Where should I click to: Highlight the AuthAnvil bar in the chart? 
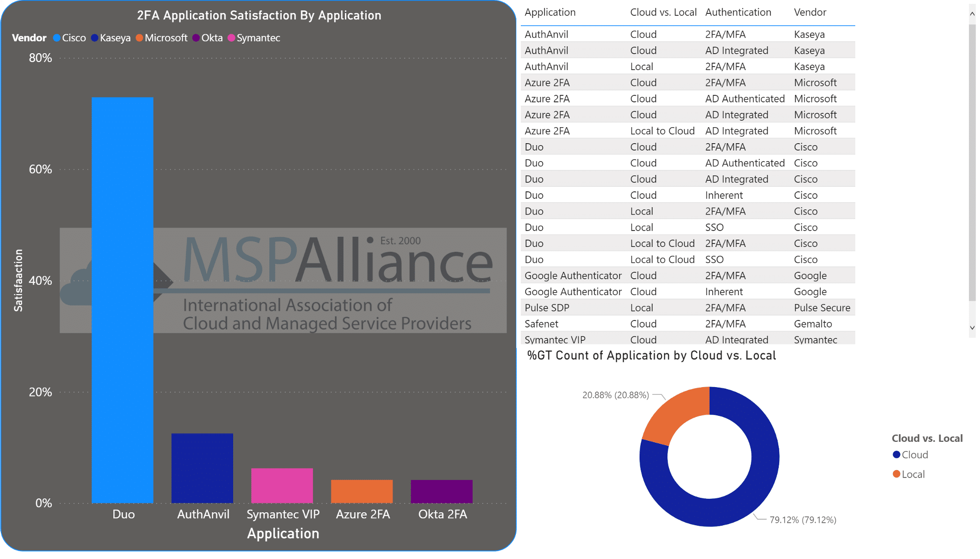click(x=202, y=467)
